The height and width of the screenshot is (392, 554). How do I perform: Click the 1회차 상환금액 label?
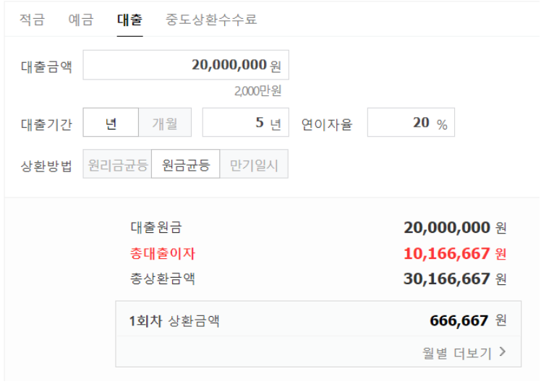pyautogui.click(x=174, y=321)
